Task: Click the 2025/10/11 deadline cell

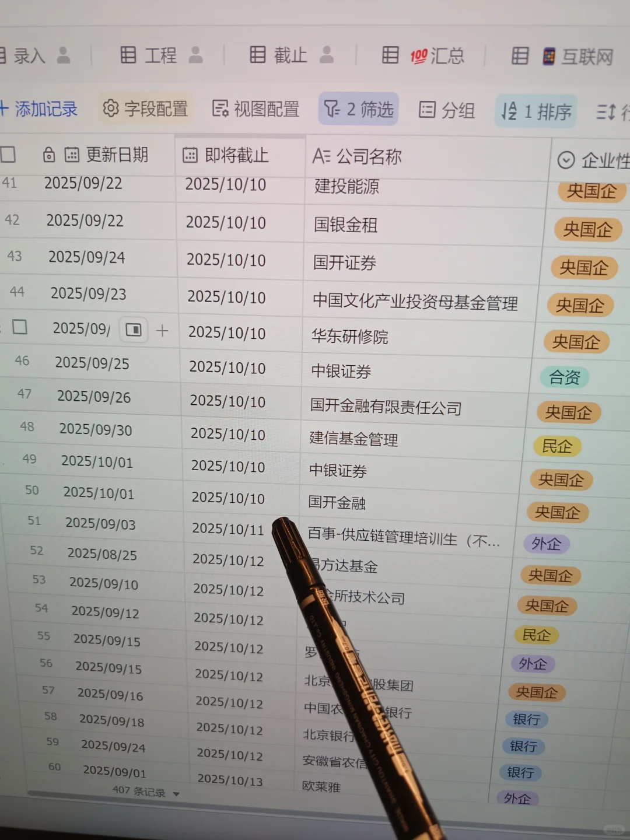Action: tap(228, 529)
